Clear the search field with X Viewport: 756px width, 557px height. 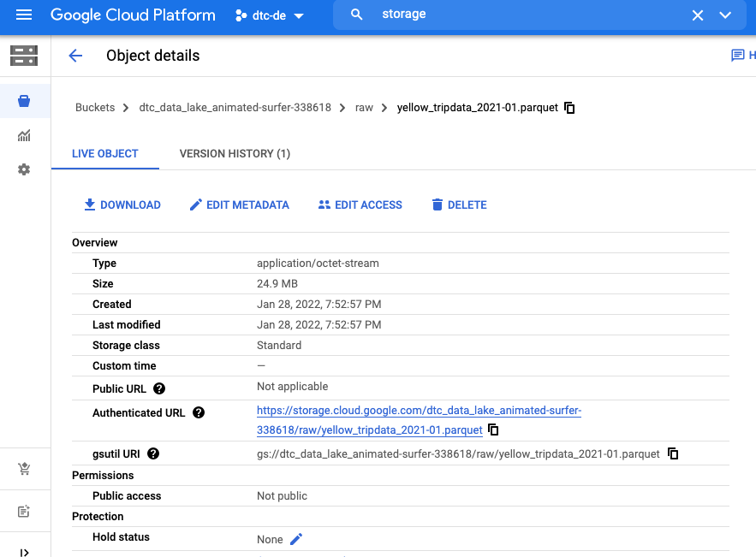coord(697,15)
